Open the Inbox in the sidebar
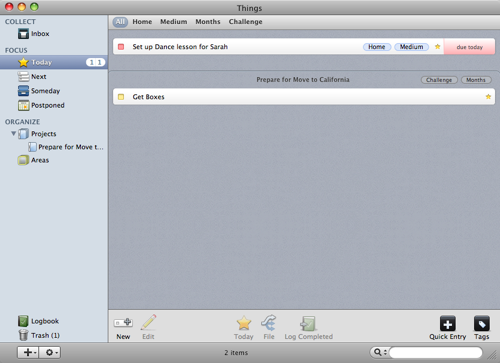 [x=33, y=34]
